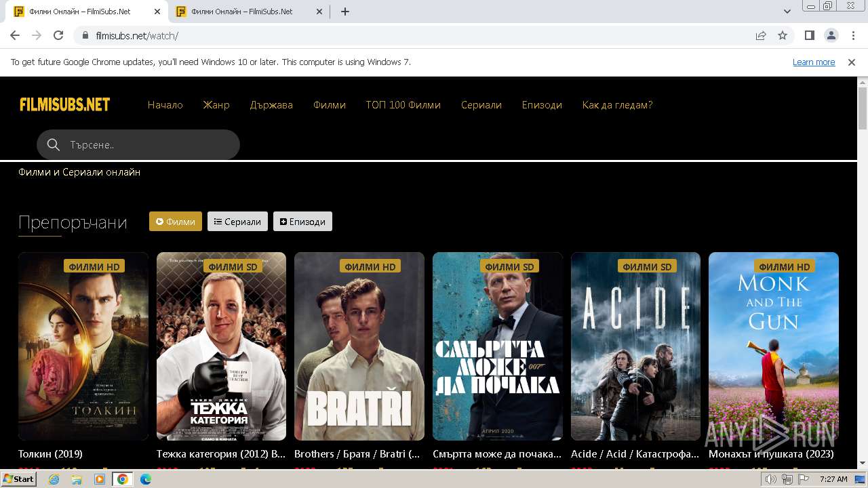Open the Monk and the Gun poster

click(x=774, y=346)
